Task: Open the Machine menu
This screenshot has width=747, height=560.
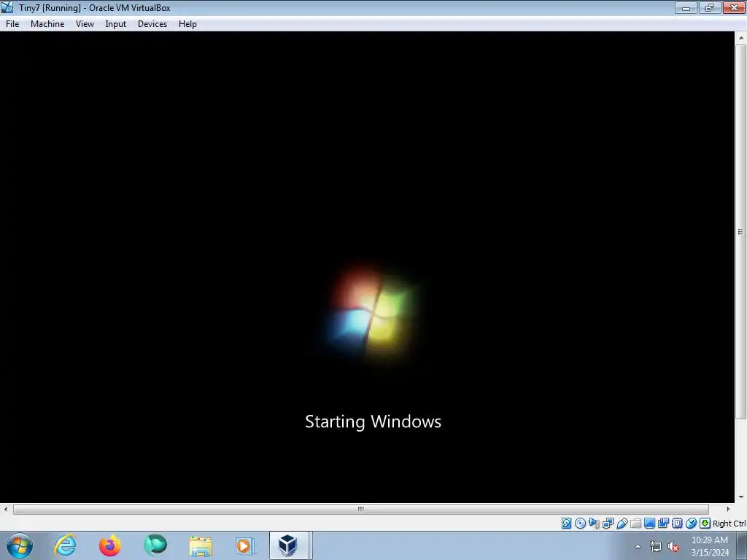Action: tap(47, 24)
